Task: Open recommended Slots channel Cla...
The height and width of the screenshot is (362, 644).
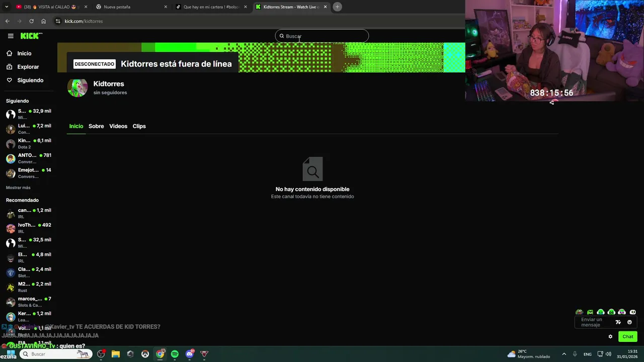Action: 29,272
